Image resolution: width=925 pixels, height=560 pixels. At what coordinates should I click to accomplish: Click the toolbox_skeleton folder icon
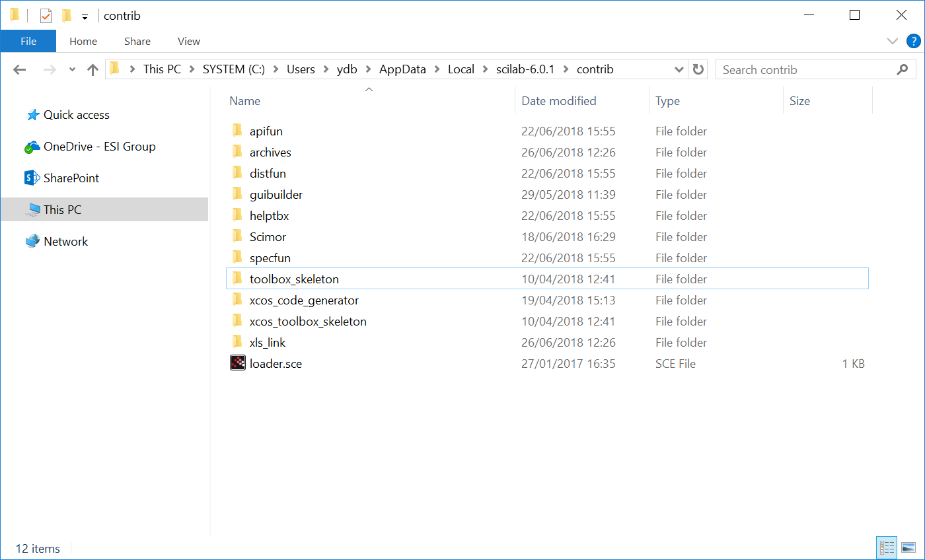click(x=237, y=279)
